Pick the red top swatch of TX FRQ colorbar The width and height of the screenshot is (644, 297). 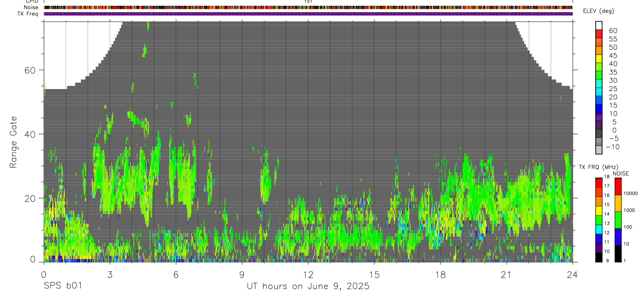pyautogui.click(x=598, y=182)
